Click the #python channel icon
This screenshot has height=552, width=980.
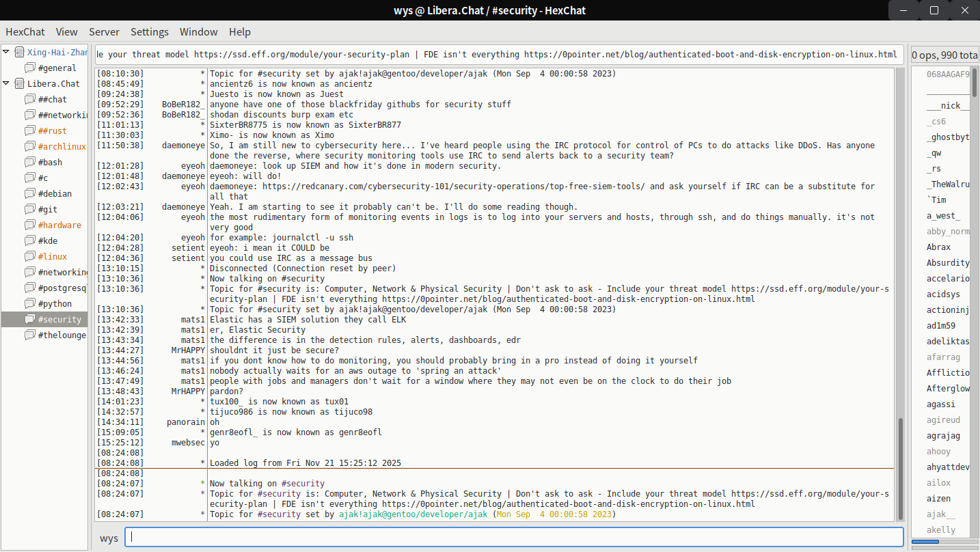click(x=29, y=303)
